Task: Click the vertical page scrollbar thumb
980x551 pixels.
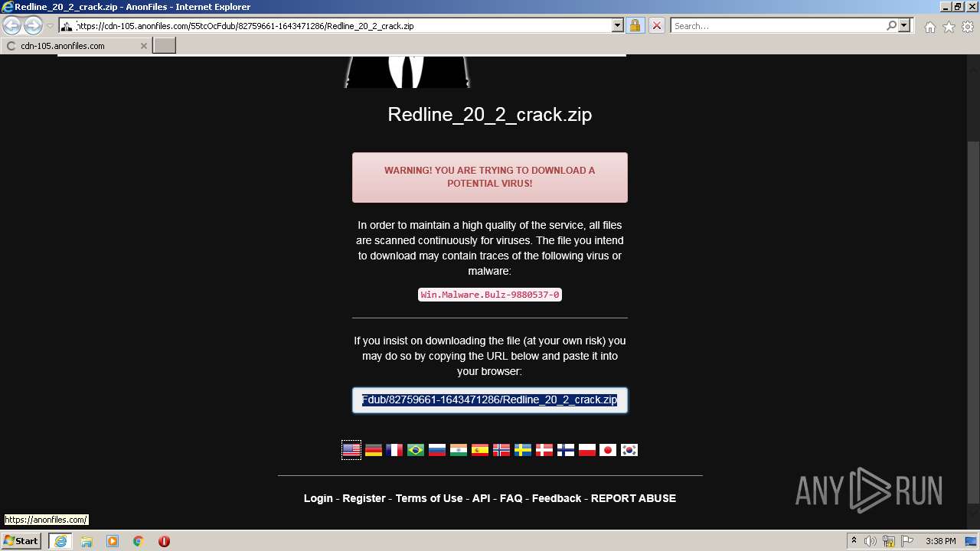Action: (x=973, y=321)
